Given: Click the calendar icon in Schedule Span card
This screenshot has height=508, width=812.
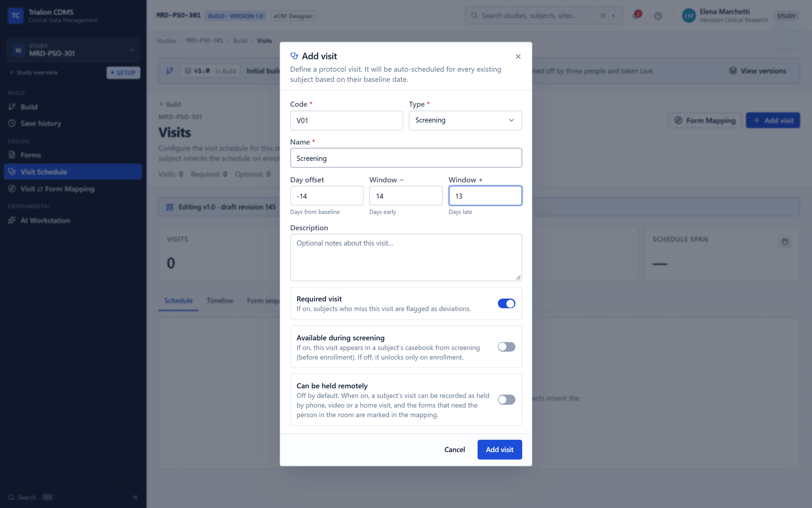Looking at the screenshot, I should [x=785, y=242].
